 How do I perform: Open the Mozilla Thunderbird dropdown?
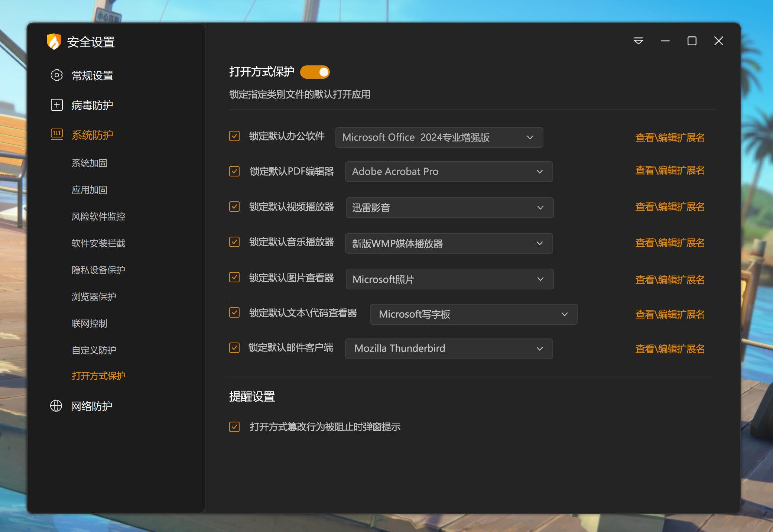(x=449, y=349)
